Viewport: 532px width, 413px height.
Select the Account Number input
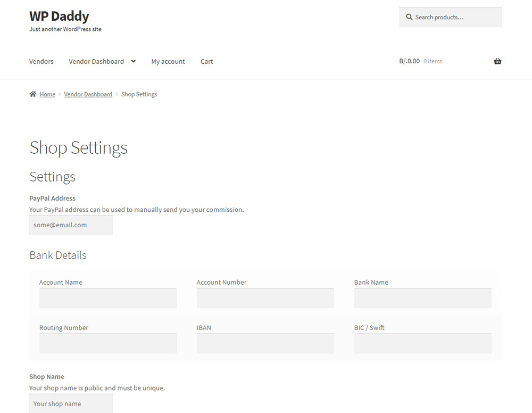[265, 298]
